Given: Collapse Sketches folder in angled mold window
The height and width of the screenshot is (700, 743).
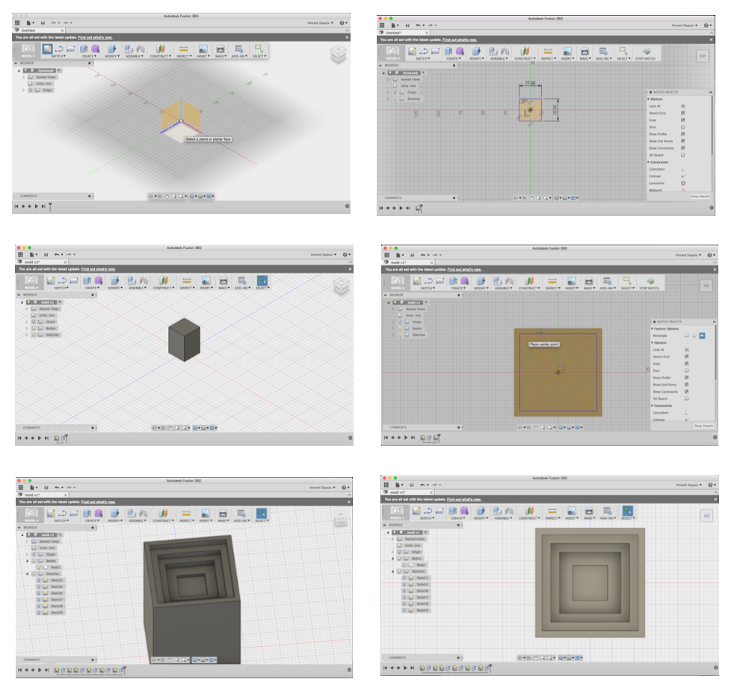Looking at the screenshot, I should 27,574.
